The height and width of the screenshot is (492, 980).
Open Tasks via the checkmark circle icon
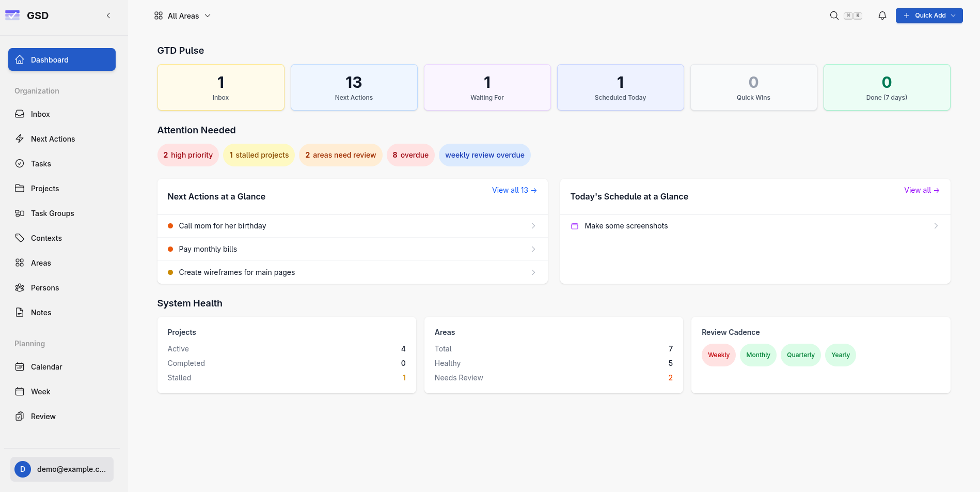[20, 163]
